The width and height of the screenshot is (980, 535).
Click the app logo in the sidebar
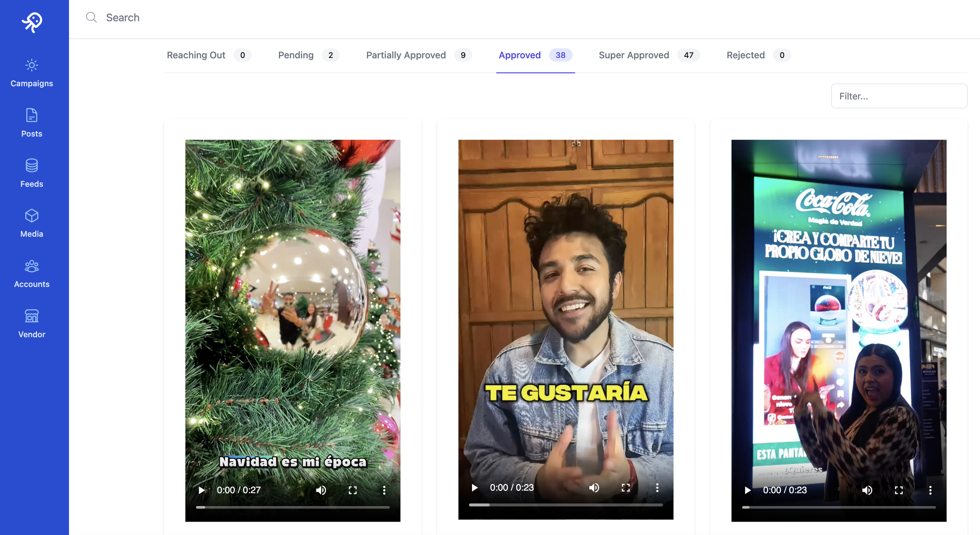coord(32,22)
